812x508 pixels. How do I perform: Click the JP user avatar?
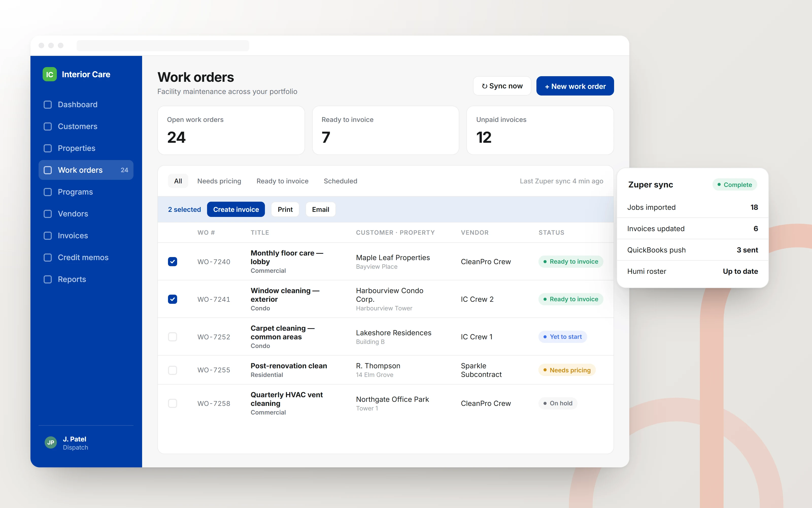[51, 442]
